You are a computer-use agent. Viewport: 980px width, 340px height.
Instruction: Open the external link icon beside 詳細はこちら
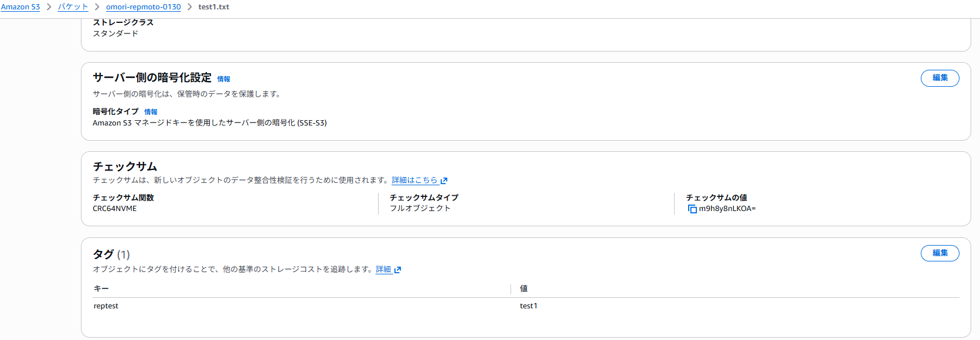[444, 180]
